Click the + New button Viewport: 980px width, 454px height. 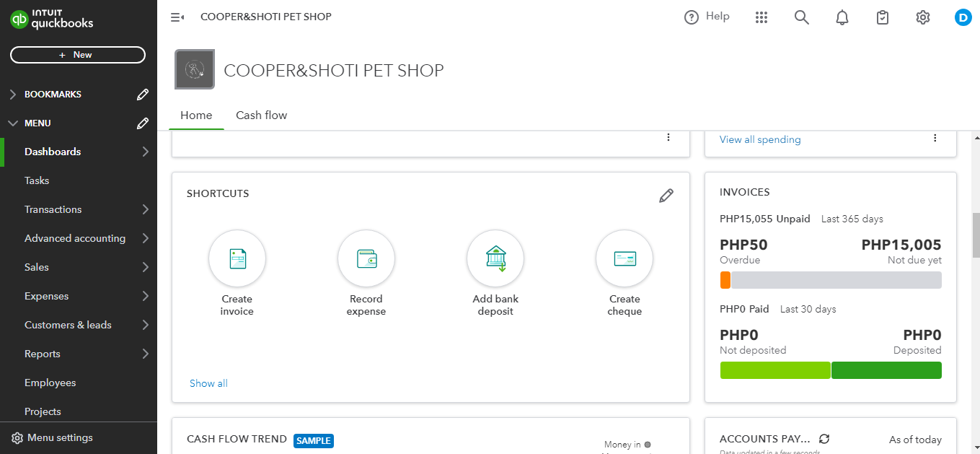(x=78, y=55)
